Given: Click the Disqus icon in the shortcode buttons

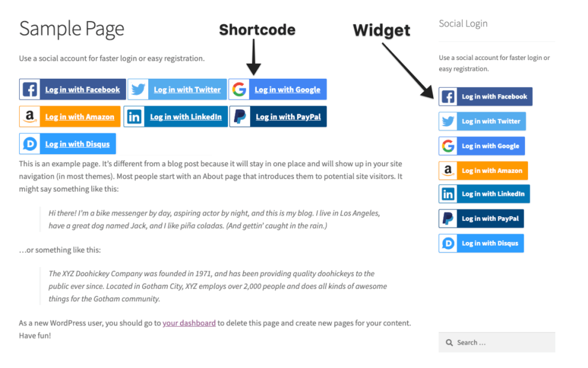Looking at the screenshot, I should point(30,144).
